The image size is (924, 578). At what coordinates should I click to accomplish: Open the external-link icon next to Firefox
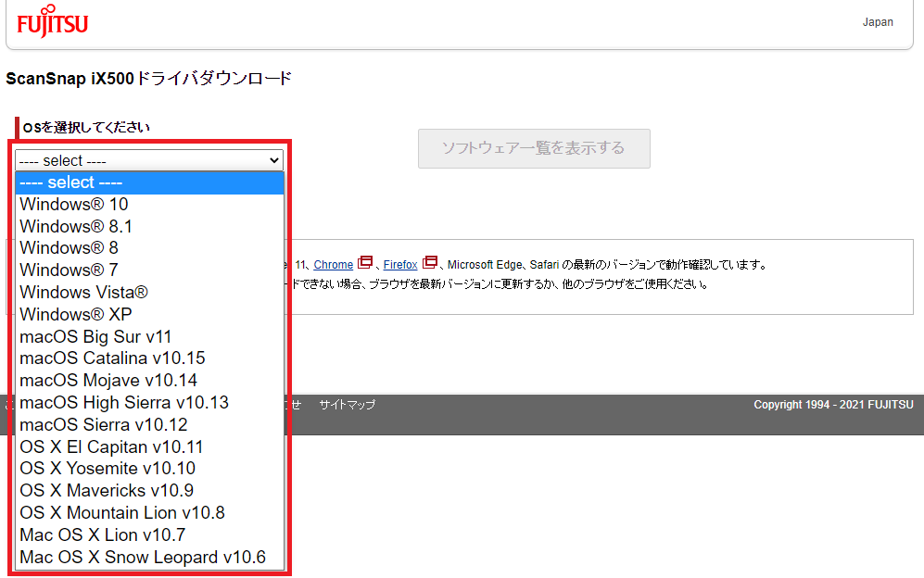[430, 262]
